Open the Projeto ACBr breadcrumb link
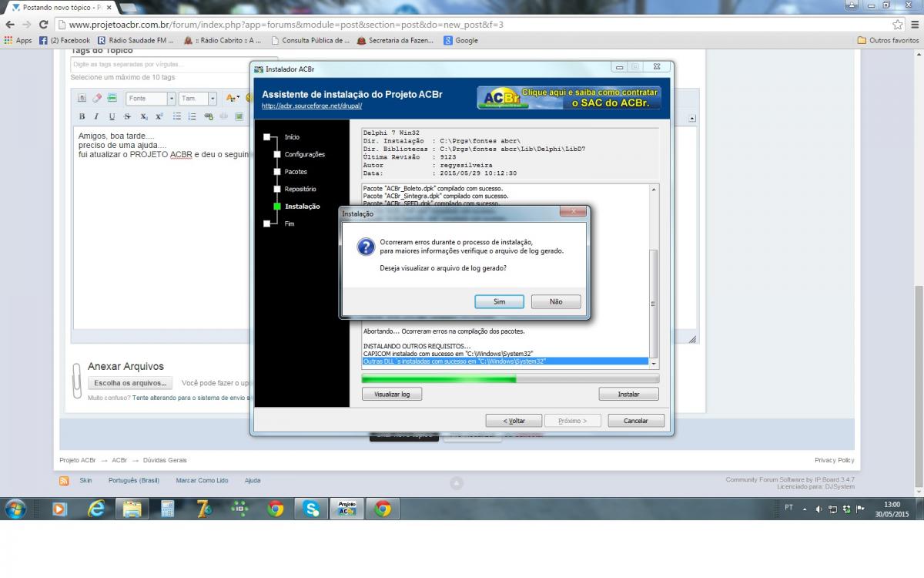Viewport: 924px width, 578px height. 78,460
